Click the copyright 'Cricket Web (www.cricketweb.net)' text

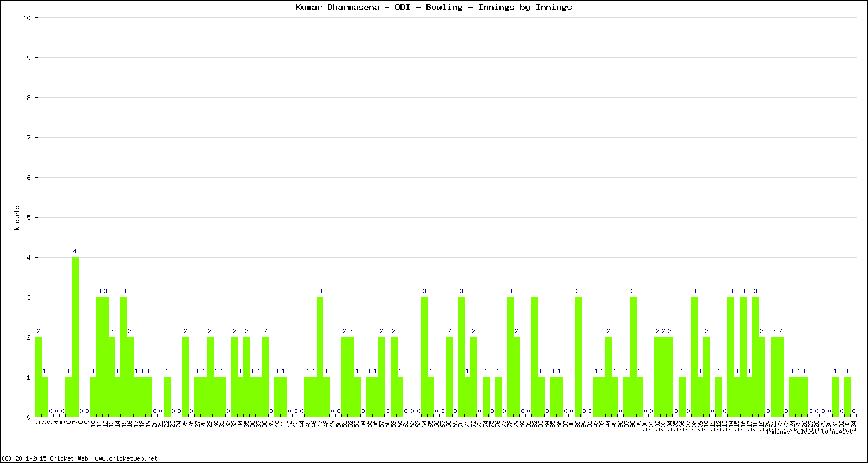(105, 458)
